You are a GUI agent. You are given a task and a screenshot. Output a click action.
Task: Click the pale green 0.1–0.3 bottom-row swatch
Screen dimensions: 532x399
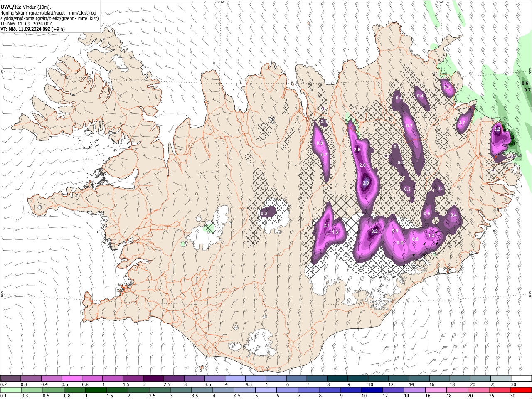[x=11, y=390]
